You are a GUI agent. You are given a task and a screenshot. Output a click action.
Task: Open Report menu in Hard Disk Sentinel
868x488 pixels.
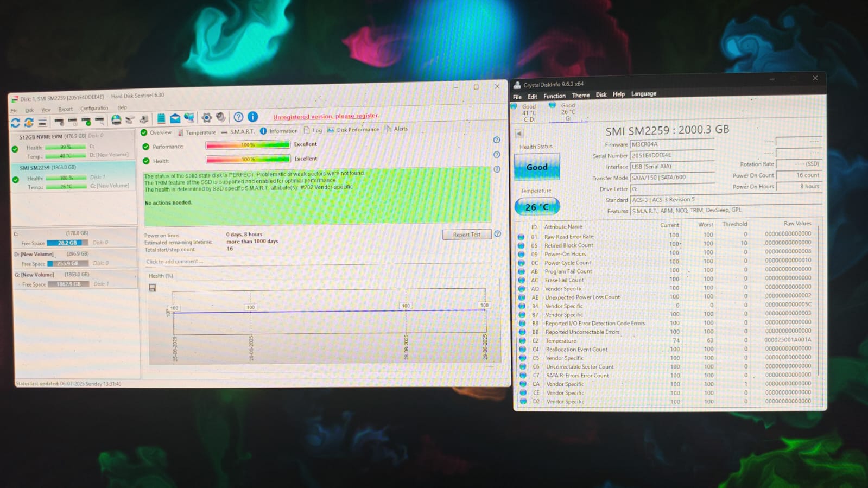coord(65,109)
